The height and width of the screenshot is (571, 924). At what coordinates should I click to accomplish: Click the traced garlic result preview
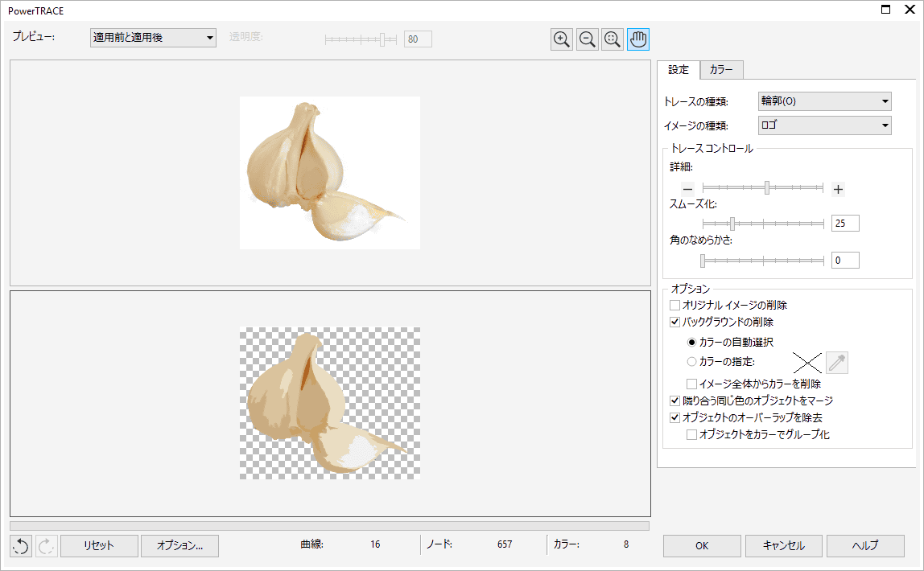[x=330, y=403]
